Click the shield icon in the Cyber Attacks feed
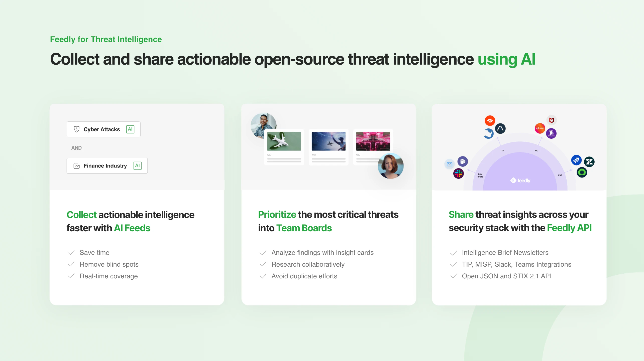Image resolution: width=644 pixels, height=361 pixels. pos(77,129)
